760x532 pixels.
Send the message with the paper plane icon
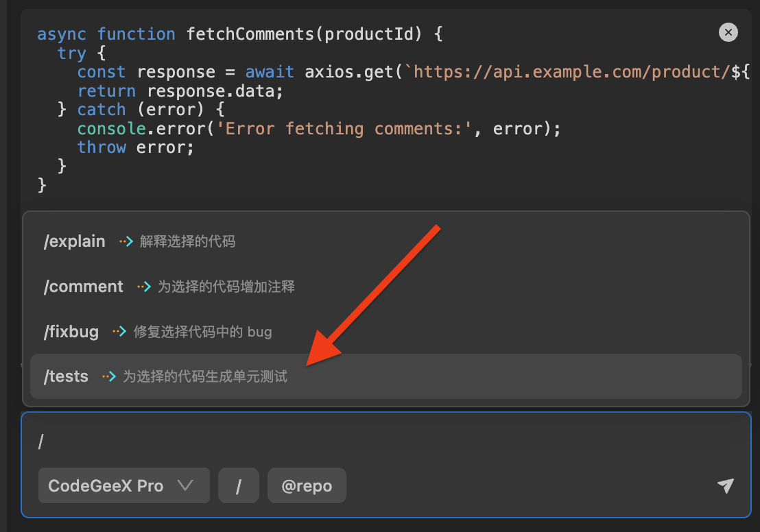click(725, 485)
